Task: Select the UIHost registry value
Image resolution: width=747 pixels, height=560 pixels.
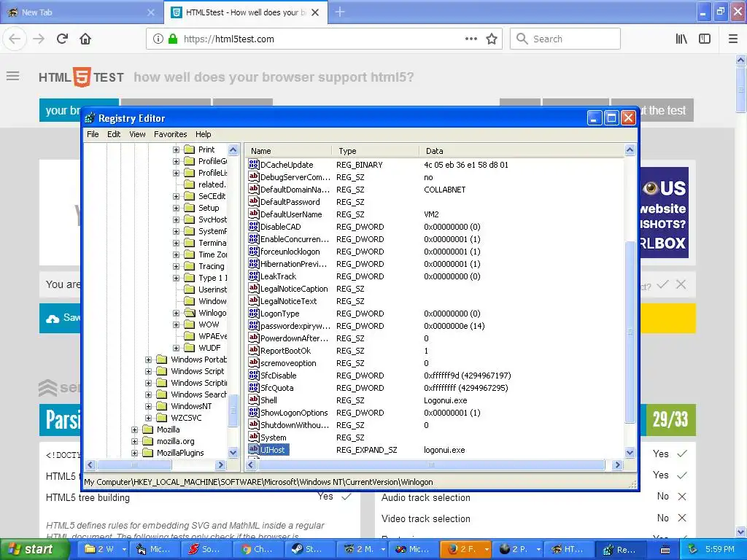Action: click(273, 449)
